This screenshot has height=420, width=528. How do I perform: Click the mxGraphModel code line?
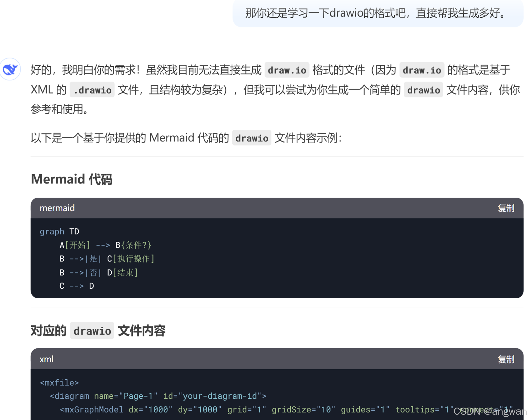coord(245,410)
